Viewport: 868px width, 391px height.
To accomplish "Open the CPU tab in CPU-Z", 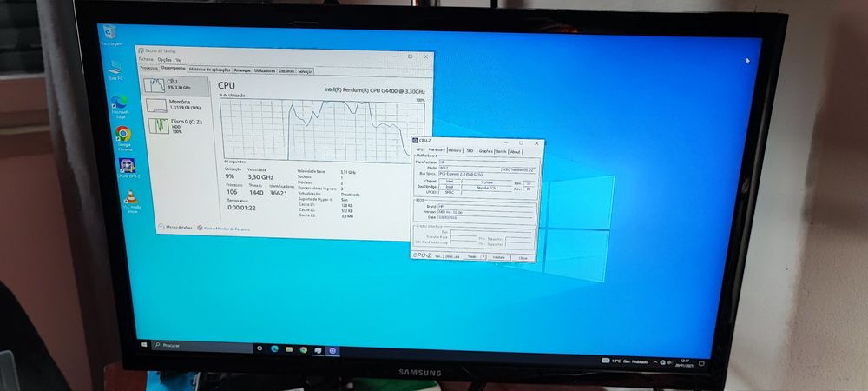I will 419,149.
